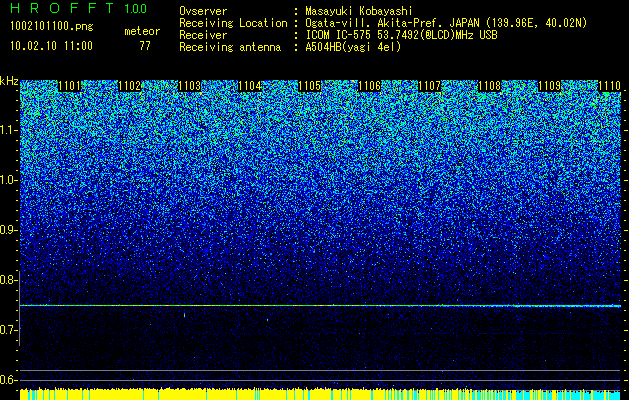
Task: Click the Ogata-vill. Akita-Pref. JAPAN location text
Action: [x=446, y=23]
